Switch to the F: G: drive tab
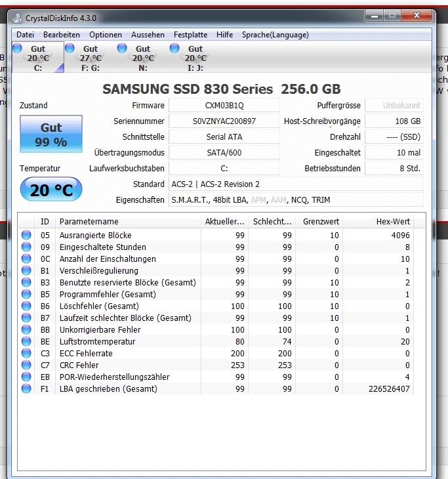448x479 pixels. pyautogui.click(x=91, y=58)
